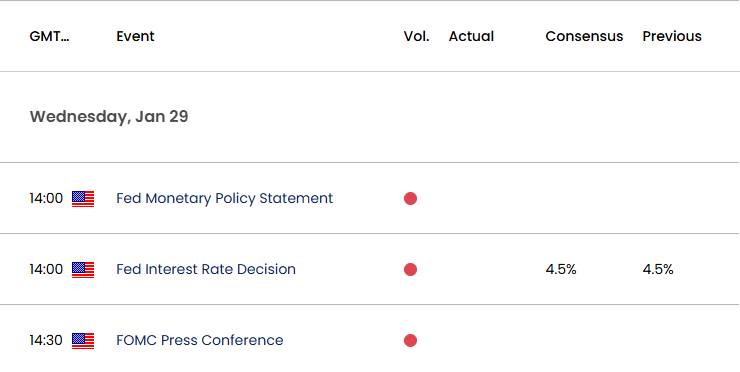Open the Fed Monetary Policy Statement event

coord(224,198)
